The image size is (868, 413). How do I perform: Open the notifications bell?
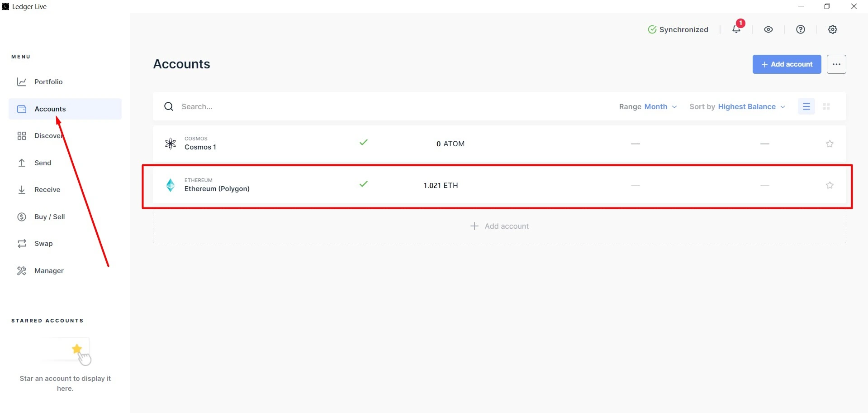[x=736, y=29]
